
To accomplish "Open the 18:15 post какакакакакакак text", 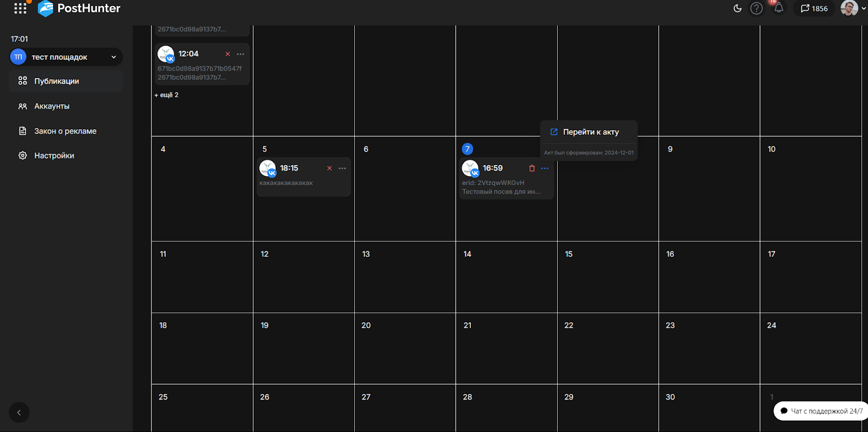I will click(286, 183).
